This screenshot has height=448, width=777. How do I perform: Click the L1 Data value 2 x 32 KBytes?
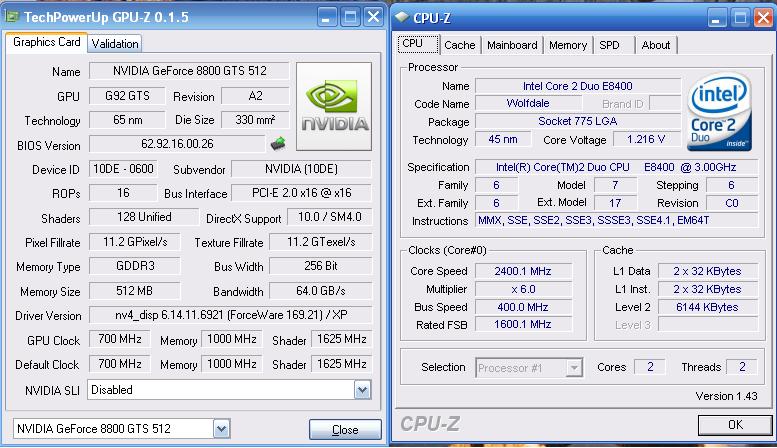pyautogui.click(x=707, y=272)
